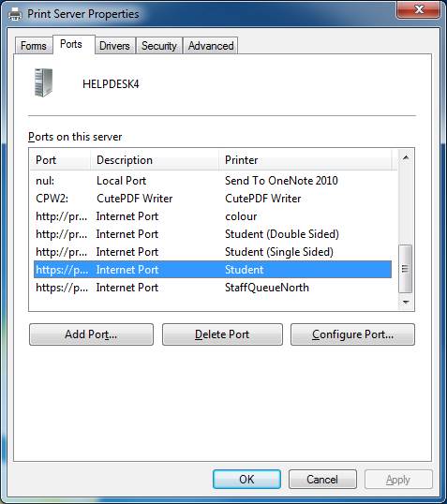Screen dimensions: 447x504
Task: Cancel the dialog
Action: tap(322, 480)
